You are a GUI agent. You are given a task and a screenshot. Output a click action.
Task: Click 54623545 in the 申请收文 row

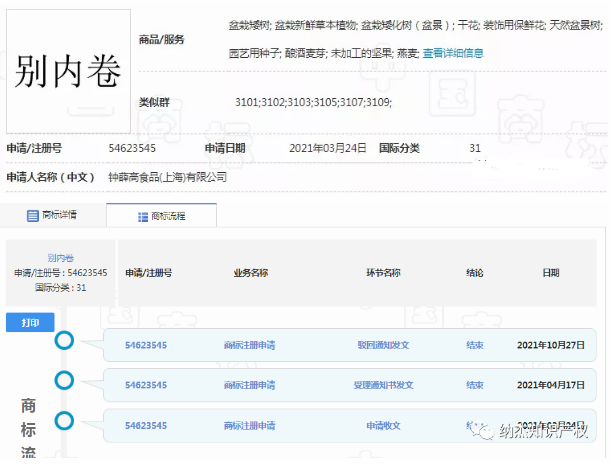[146, 425]
